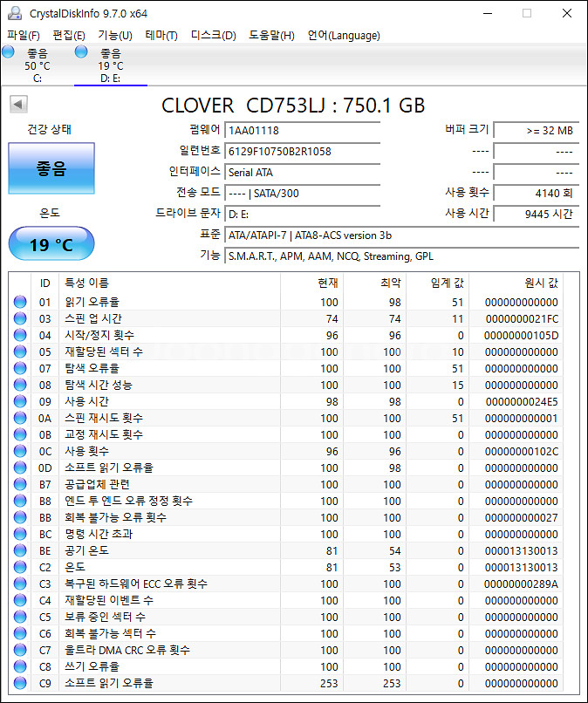The image size is (588, 703).
Task: Click the 19 °C temperature button
Action: pos(51,244)
